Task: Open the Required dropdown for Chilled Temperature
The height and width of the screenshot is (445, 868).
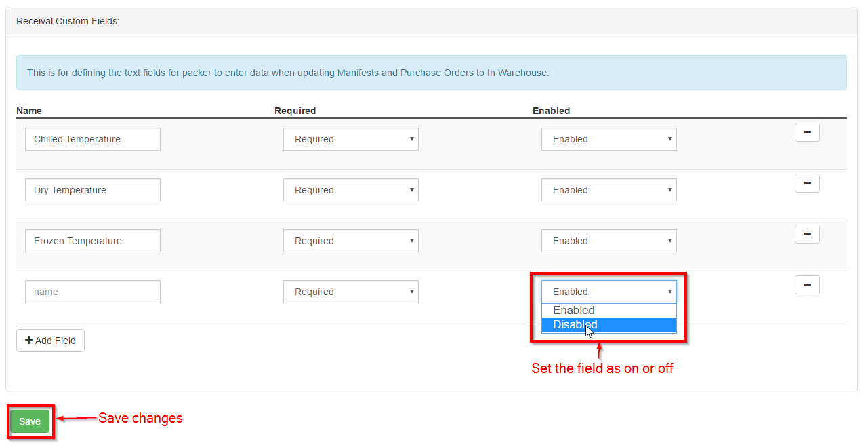Action: 350,138
